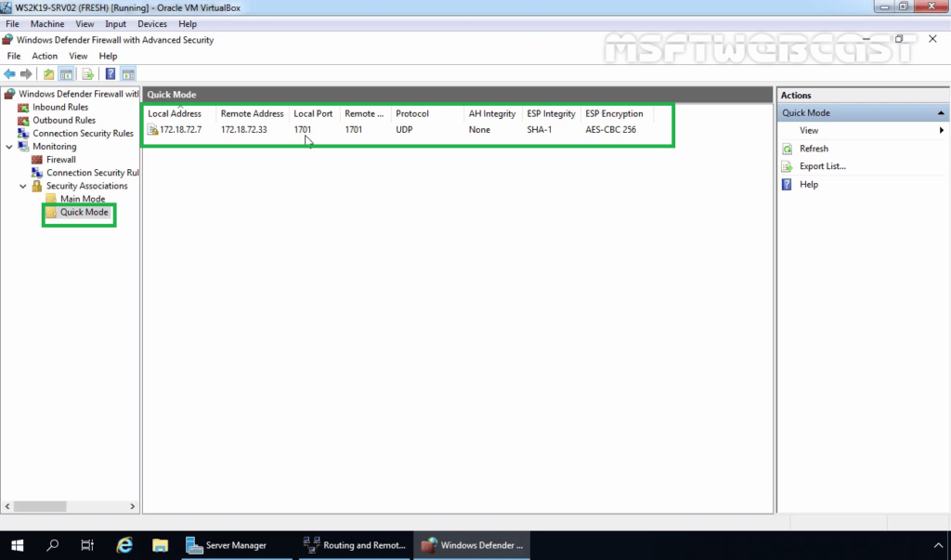951x560 pixels.
Task: Click the padlock icon beside Security Associations
Action: click(x=37, y=186)
